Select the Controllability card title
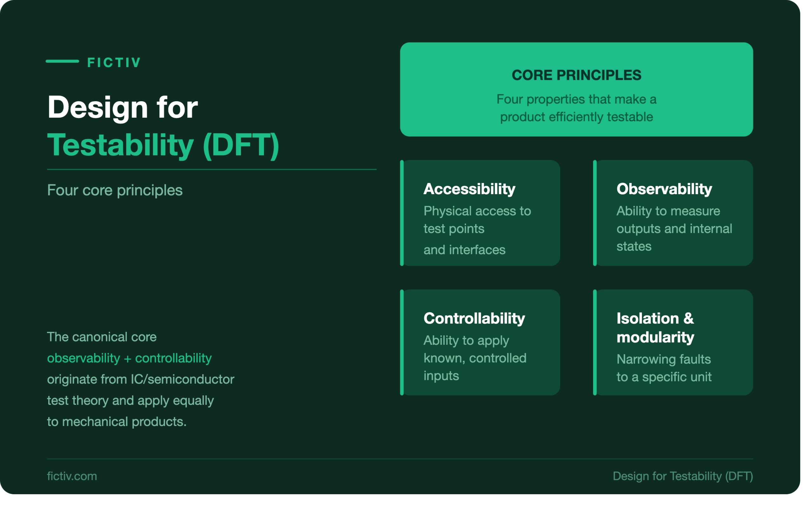The width and height of the screenshot is (812, 506). [474, 319]
